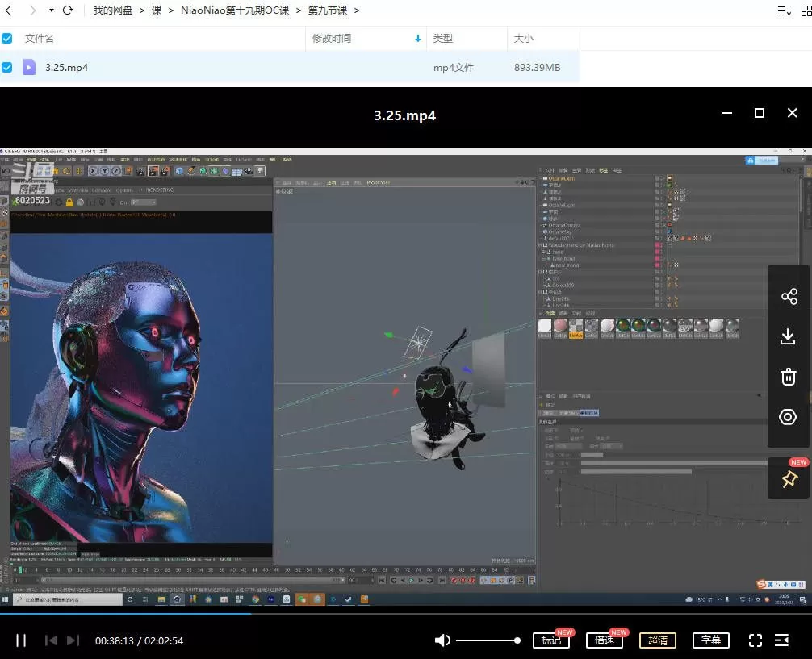This screenshot has width=812, height=659.
Task: Pause the video playback
Action: coord(22,640)
